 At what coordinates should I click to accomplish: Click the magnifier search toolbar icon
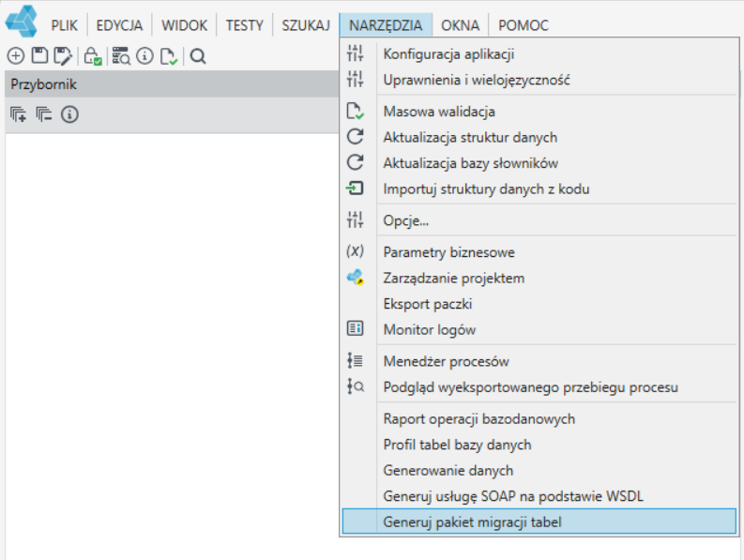(x=198, y=56)
